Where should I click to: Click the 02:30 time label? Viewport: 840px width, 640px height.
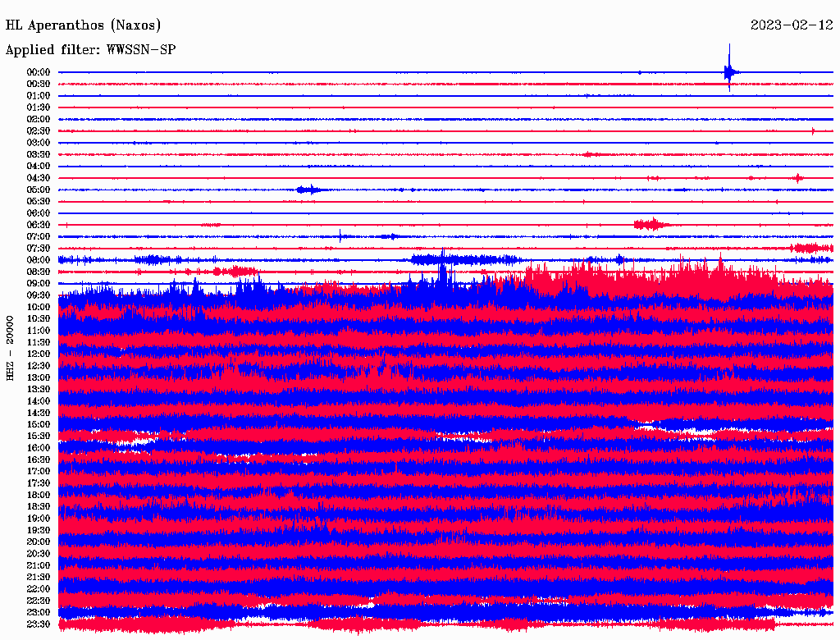pyautogui.click(x=39, y=130)
